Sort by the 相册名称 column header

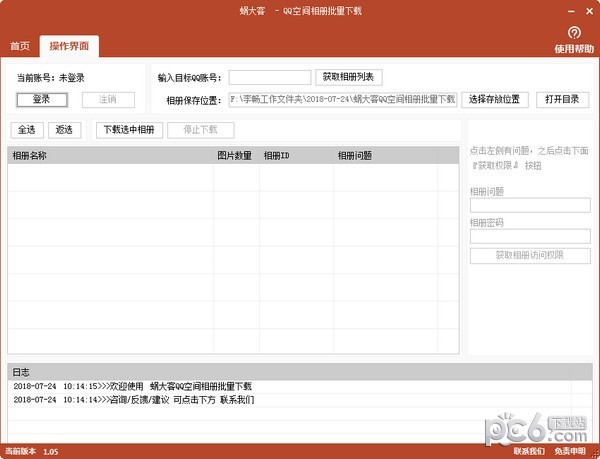tap(110, 156)
